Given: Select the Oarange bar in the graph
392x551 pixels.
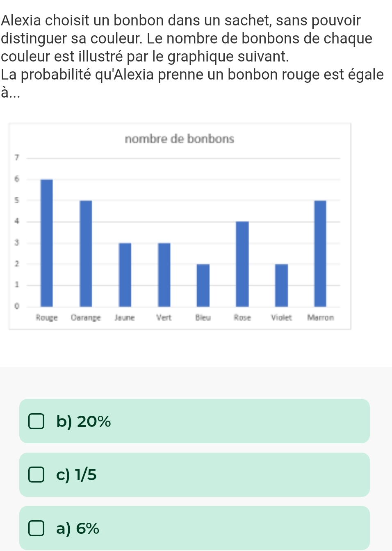Looking at the screenshot, I should point(86,253).
